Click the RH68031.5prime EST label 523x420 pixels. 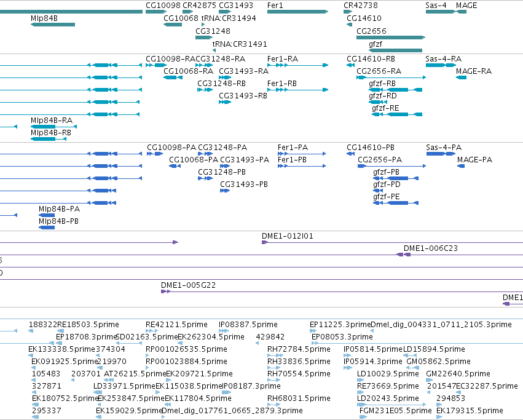pos(299,398)
